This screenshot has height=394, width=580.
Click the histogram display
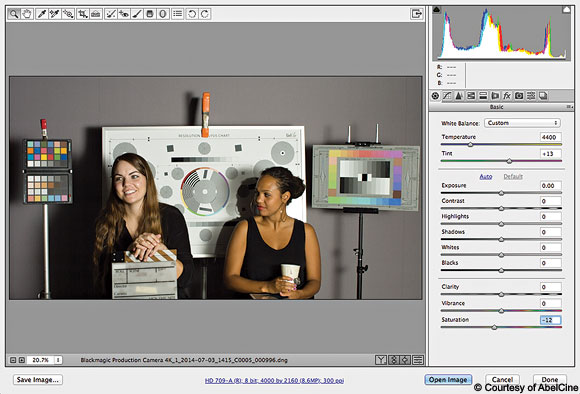(x=502, y=33)
